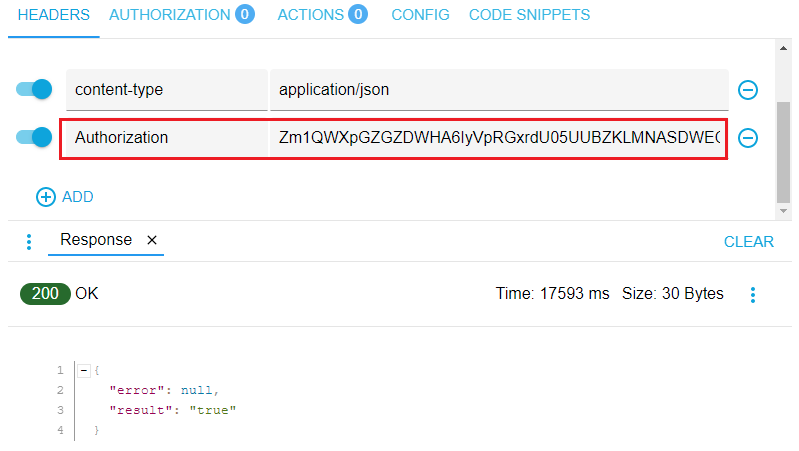Open the Config tab
This screenshot has width=799, height=451.
(420, 15)
